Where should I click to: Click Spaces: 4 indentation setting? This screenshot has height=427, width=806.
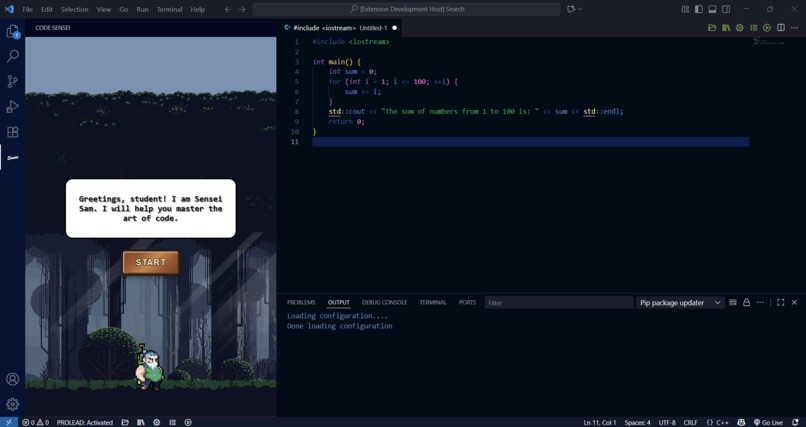coord(637,422)
